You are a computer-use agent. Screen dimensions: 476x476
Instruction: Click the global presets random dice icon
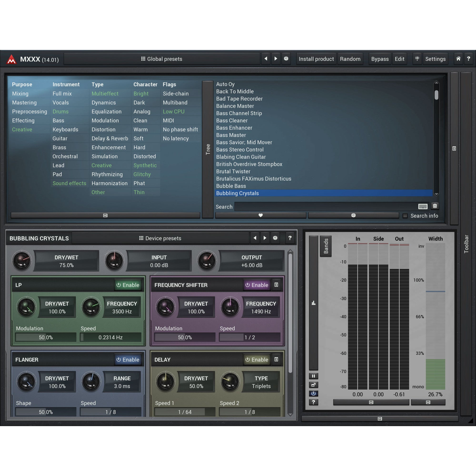(x=286, y=59)
